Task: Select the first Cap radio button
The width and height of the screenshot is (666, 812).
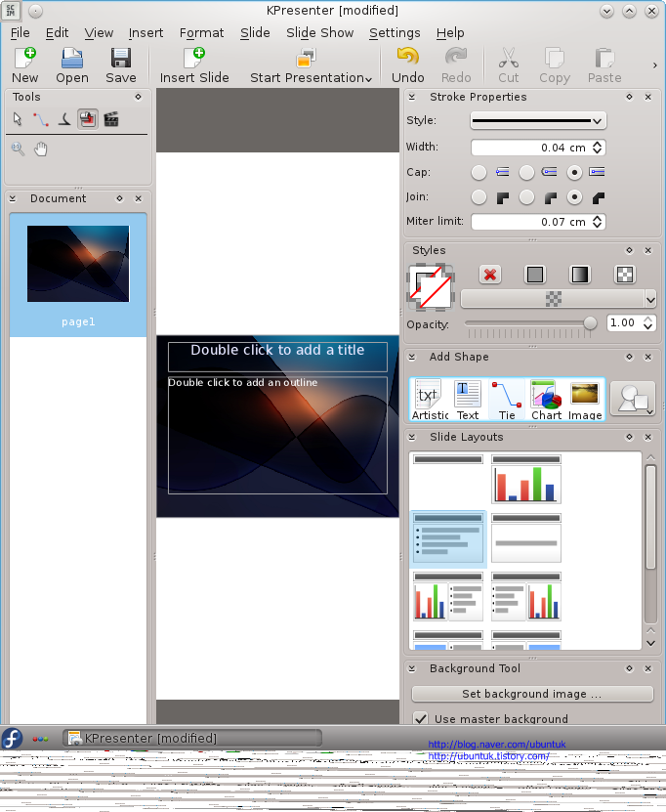Action: tap(479, 172)
